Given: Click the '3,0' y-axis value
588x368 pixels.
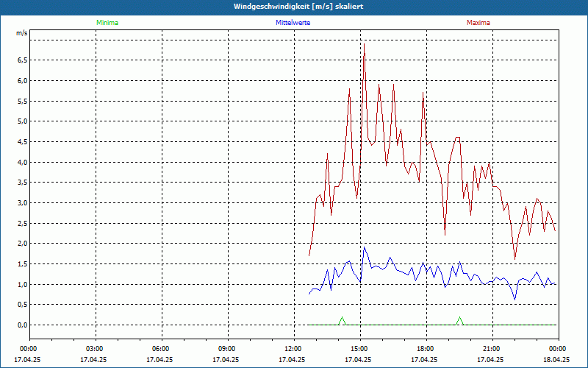Looking at the screenshot, I should [x=22, y=203].
